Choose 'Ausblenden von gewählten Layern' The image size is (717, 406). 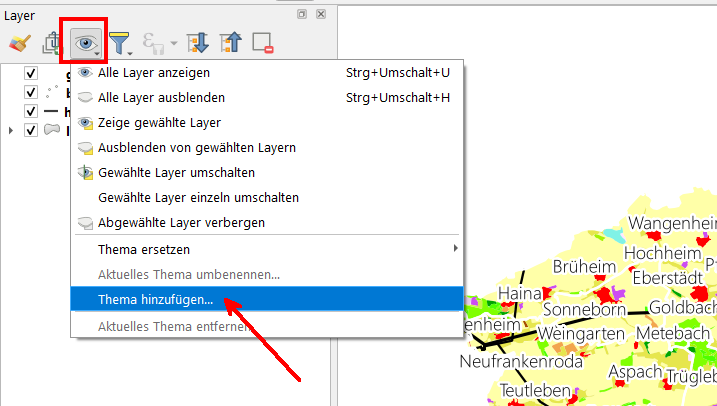click(x=267, y=148)
